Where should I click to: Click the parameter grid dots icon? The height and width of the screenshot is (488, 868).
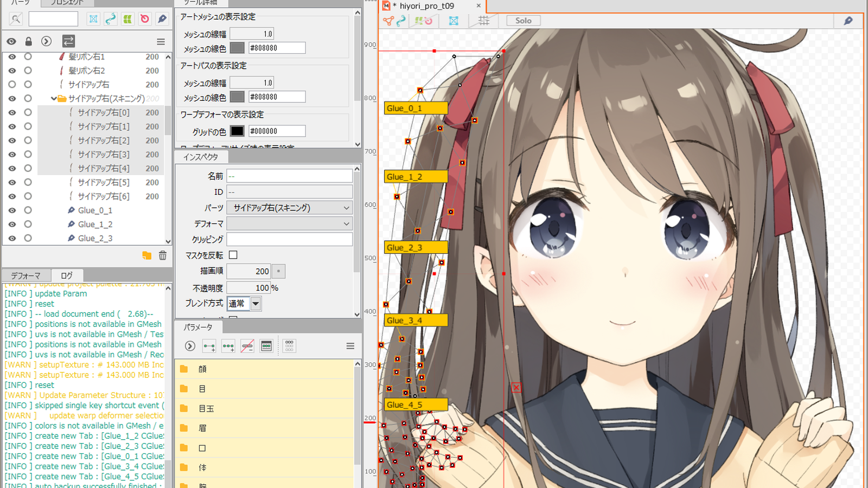coord(289,346)
